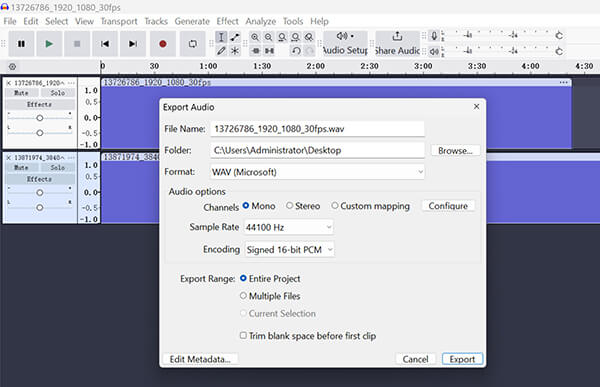
Task: Expand the Format dropdown WAV (Microsoft)
Action: [317, 172]
